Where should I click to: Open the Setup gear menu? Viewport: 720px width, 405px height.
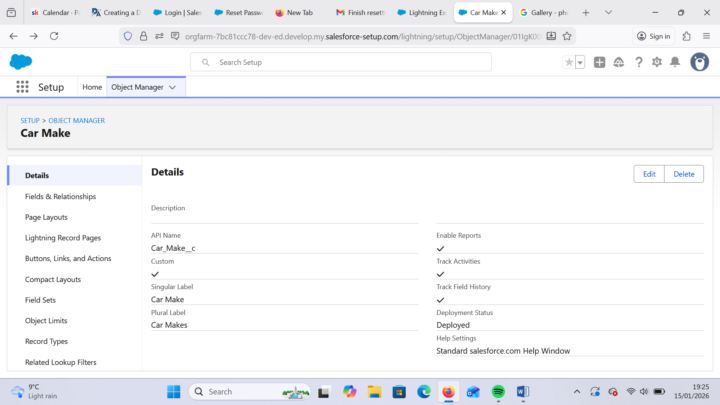657,62
